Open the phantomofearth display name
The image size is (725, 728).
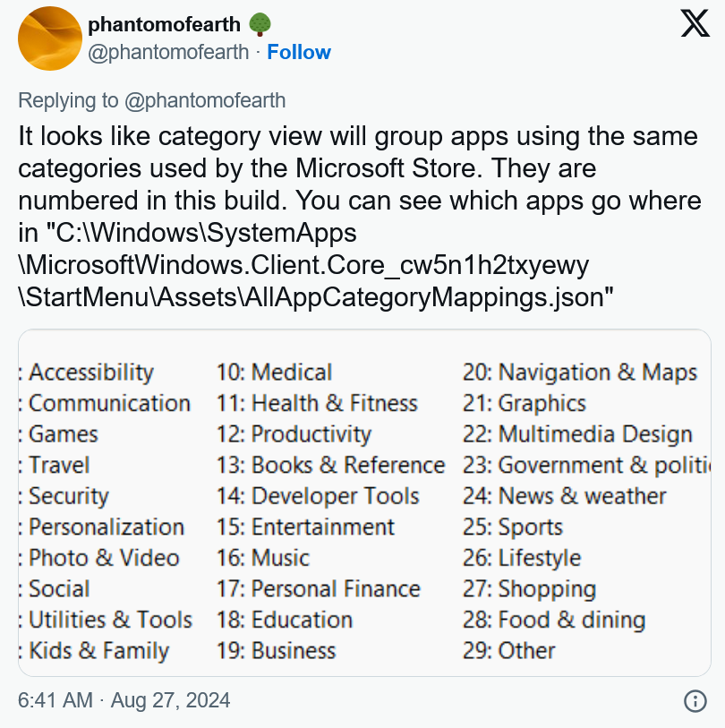click(165, 24)
